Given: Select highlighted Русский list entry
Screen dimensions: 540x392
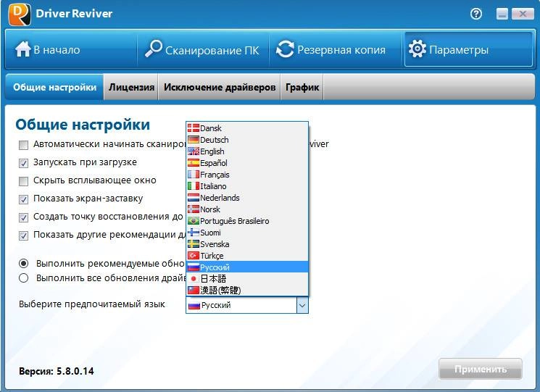Looking at the screenshot, I should click(x=247, y=267).
